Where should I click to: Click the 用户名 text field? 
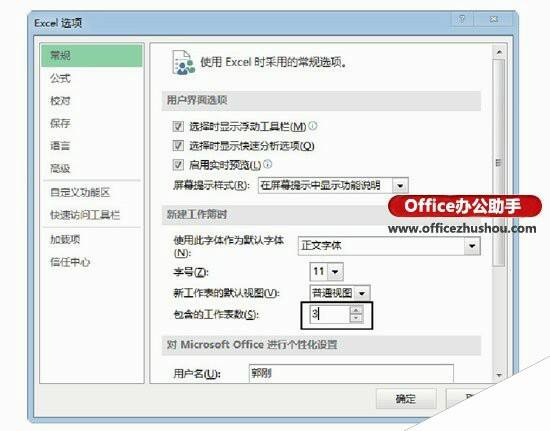tap(351, 373)
